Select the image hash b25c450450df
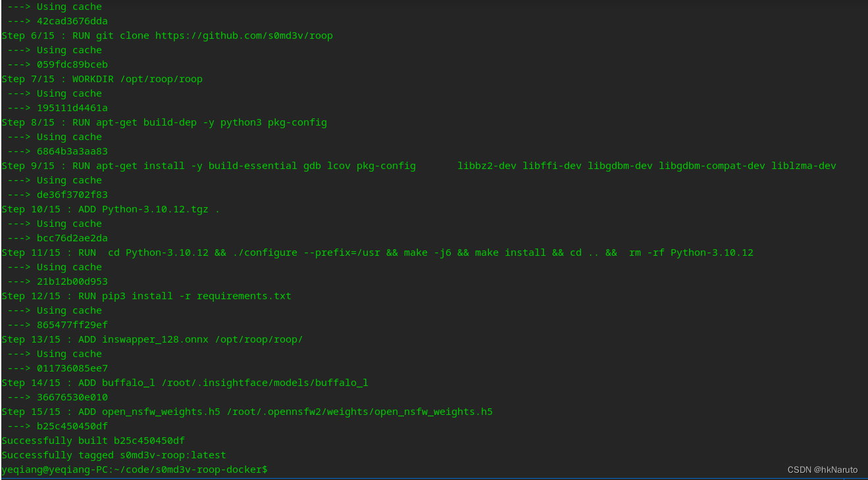 (x=72, y=426)
